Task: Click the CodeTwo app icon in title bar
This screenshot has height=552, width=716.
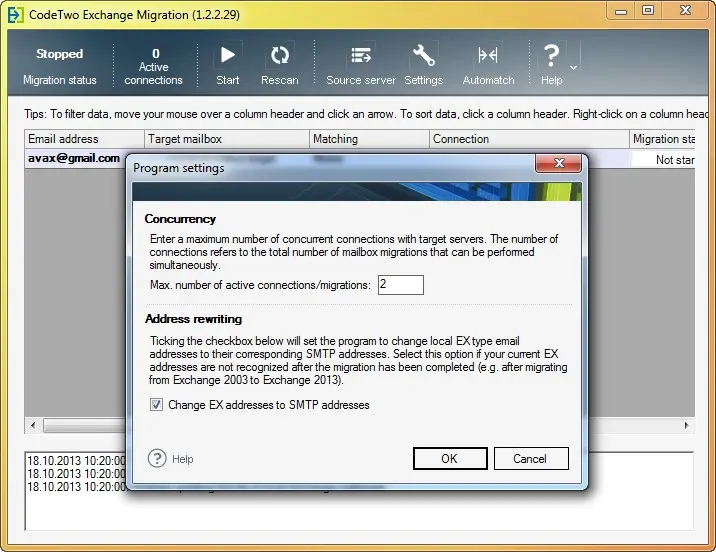Action: (15, 15)
